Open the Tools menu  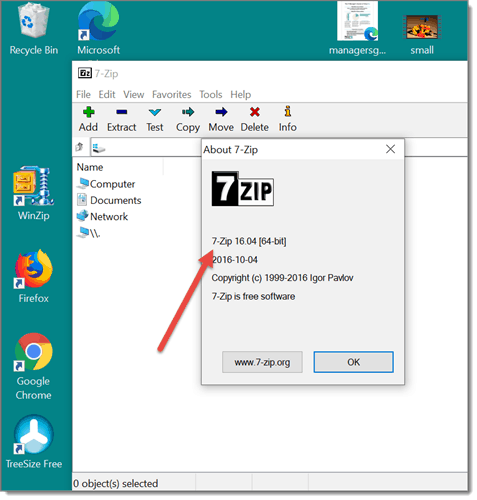click(x=211, y=95)
